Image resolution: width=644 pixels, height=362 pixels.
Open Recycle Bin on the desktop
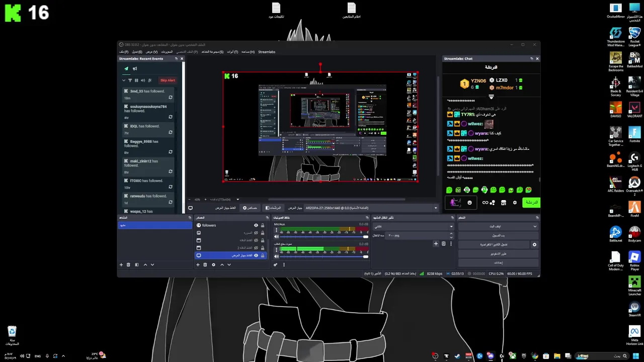pos(12,336)
